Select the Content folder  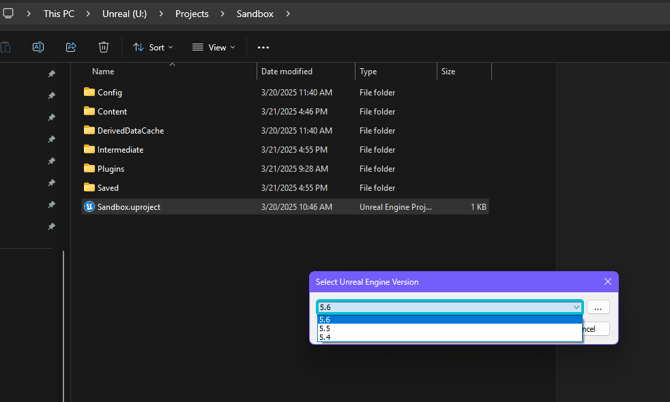285,112
